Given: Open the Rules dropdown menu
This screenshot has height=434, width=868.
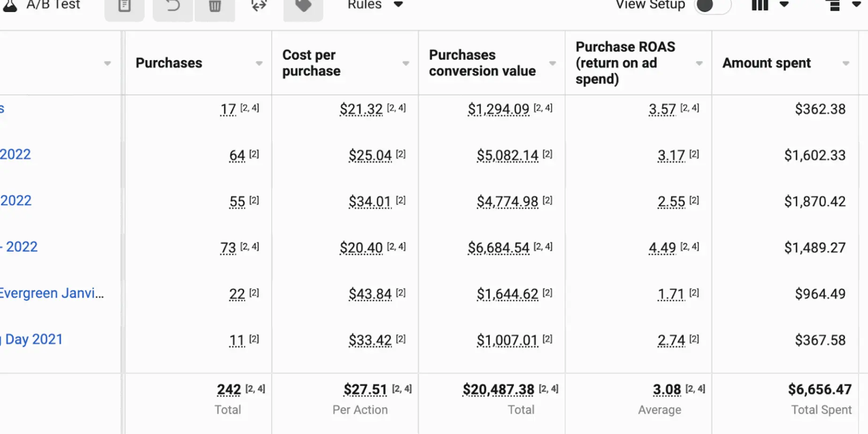Looking at the screenshot, I should point(375,5).
